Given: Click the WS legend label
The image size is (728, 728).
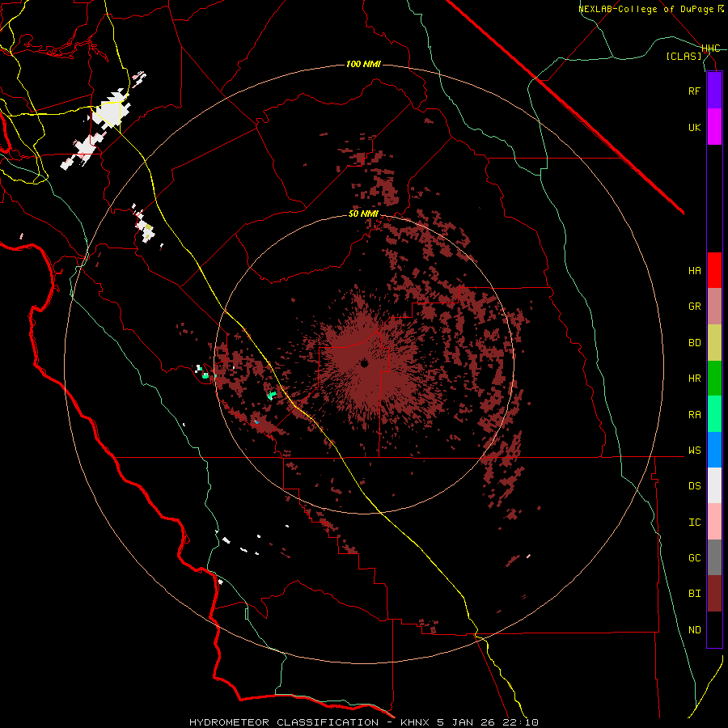Looking at the screenshot, I should click(x=694, y=451).
